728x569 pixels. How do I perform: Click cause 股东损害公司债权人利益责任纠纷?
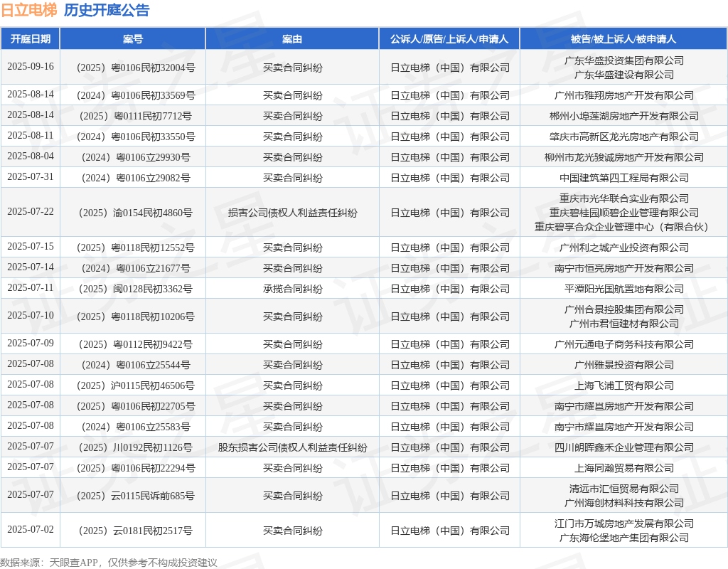[292, 448]
